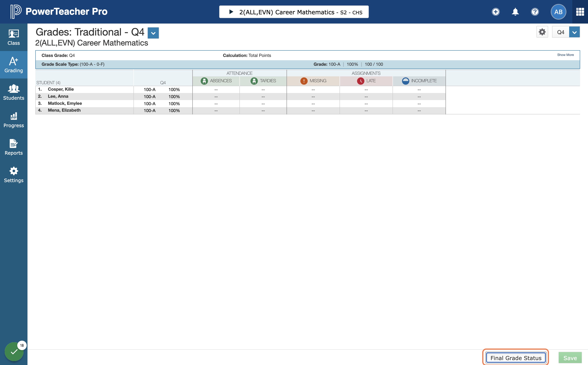Screen dimensions: 588x365
Task: Click the Show More link
Action: 565,55
